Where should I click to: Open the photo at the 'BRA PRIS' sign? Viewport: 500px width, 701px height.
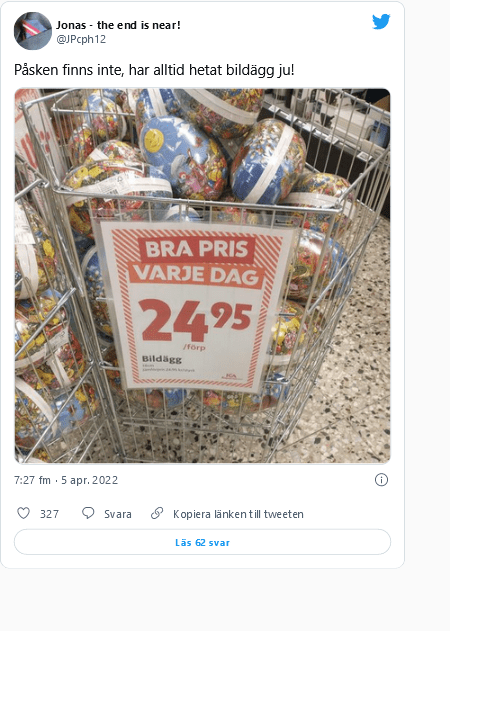point(197,248)
